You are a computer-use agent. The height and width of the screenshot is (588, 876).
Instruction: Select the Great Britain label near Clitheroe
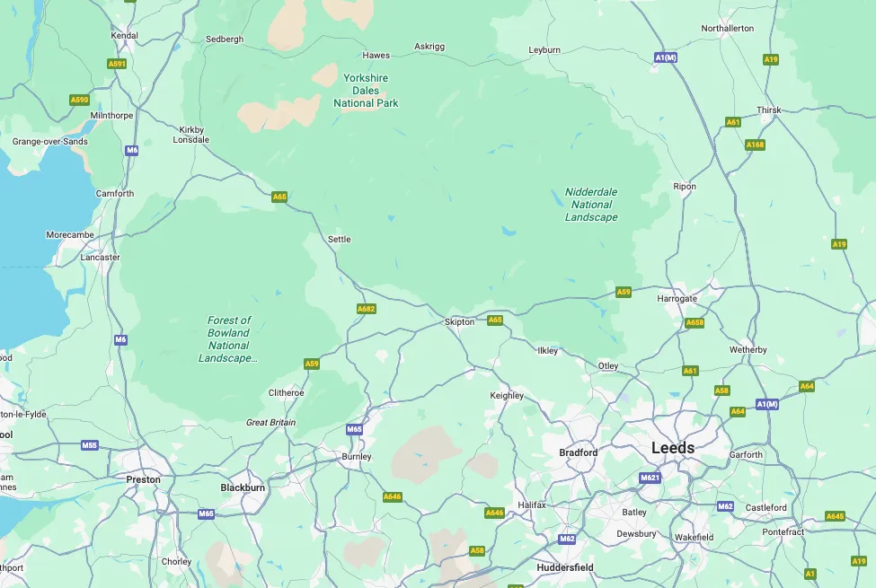(271, 422)
